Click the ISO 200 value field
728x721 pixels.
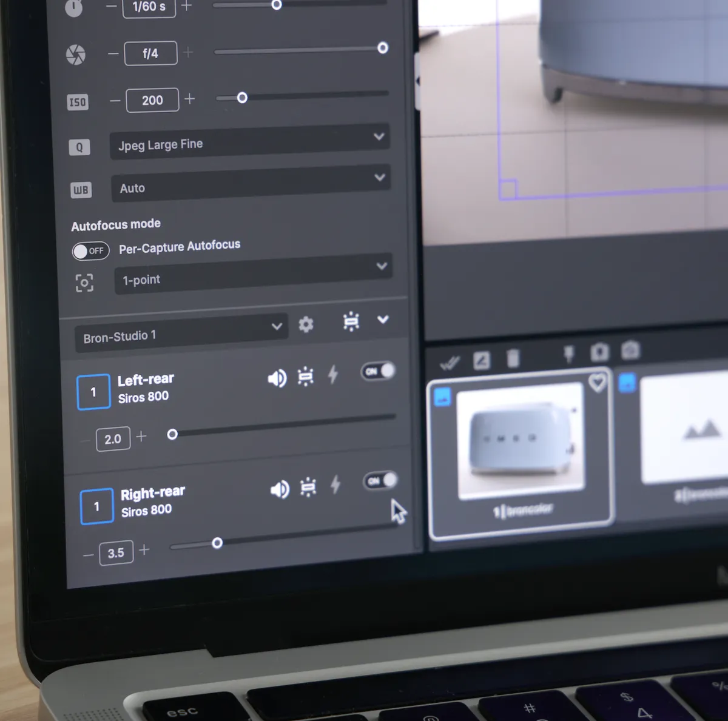(152, 100)
